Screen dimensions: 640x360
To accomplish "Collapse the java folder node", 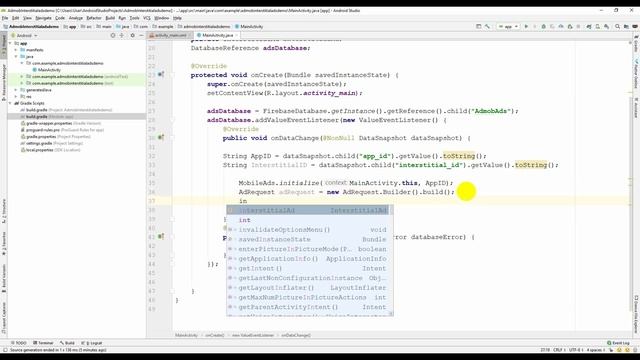I will coord(16,57).
